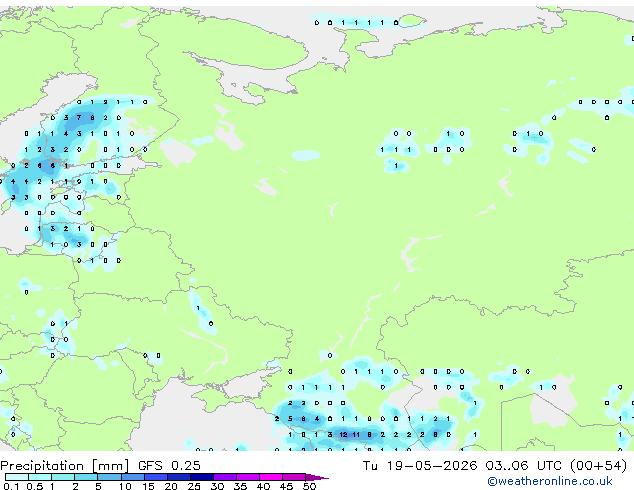
Task: Click the '10' legend scale label
Action: coord(125,486)
